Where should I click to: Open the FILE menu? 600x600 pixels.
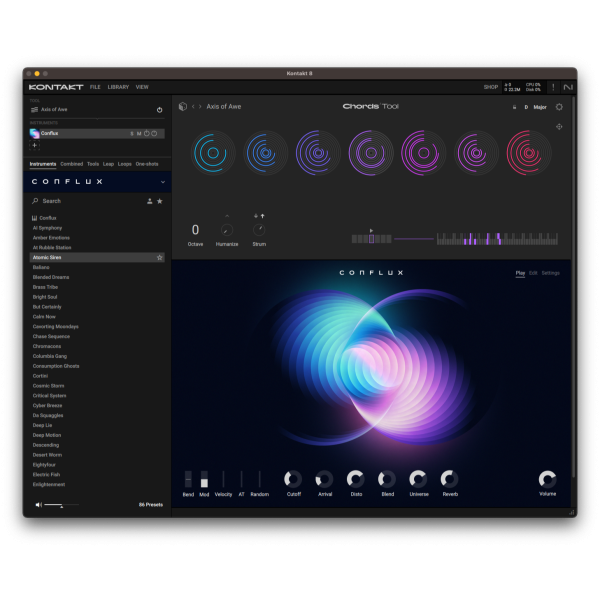pyautogui.click(x=95, y=87)
